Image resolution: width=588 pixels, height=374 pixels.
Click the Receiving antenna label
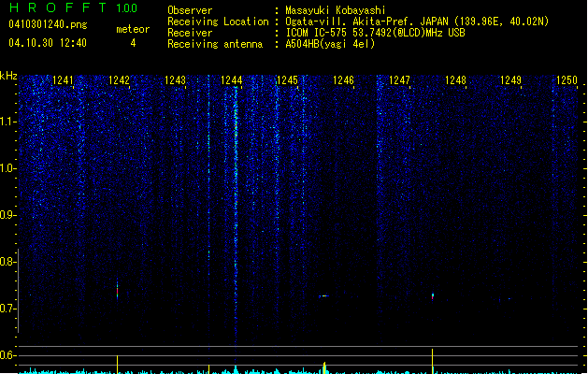[x=215, y=44]
